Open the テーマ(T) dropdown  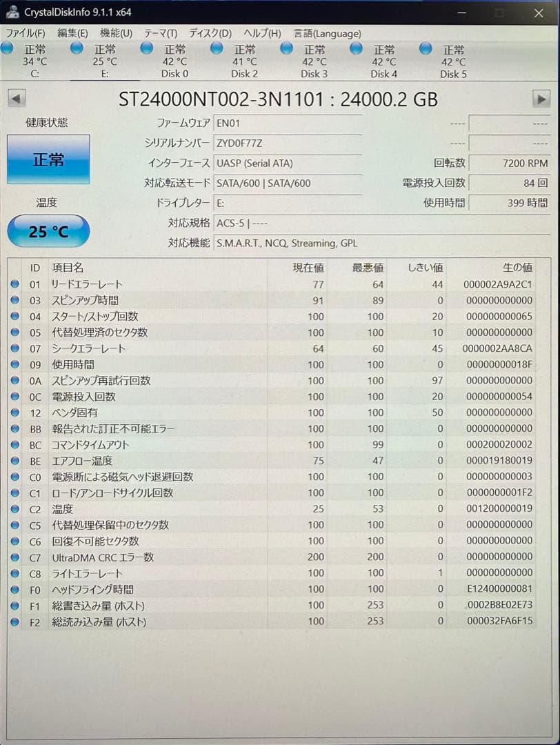(x=160, y=32)
